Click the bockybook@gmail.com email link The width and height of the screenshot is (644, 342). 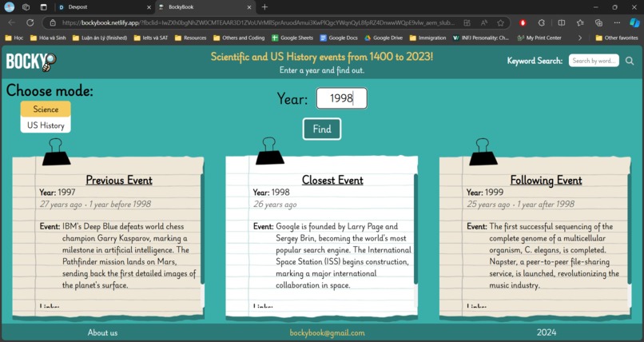pos(327,332)
